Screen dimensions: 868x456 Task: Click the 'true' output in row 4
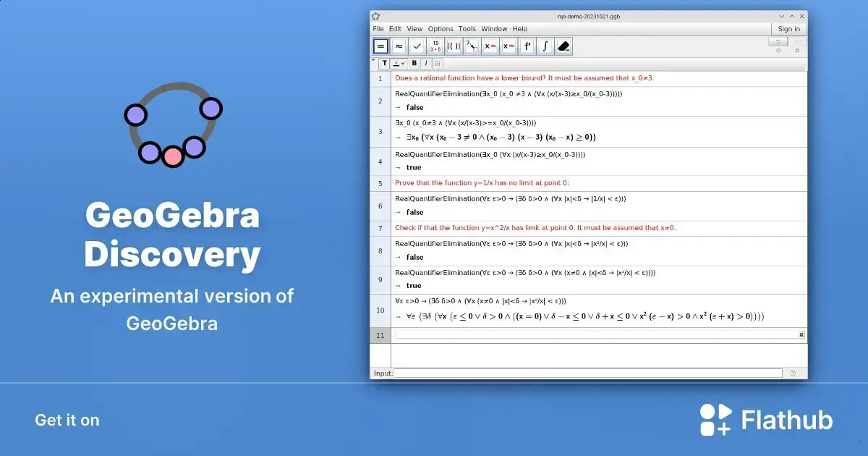click(414, 167)
